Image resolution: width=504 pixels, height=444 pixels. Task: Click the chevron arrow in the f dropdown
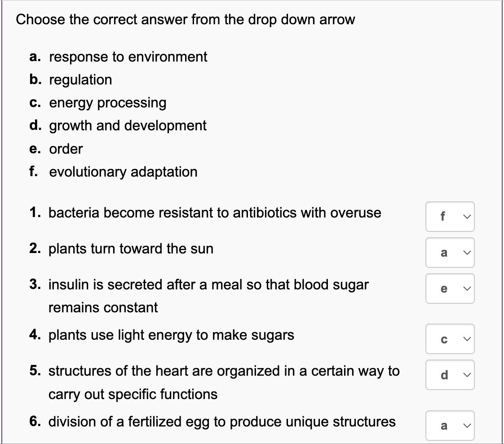pos(467,217)
